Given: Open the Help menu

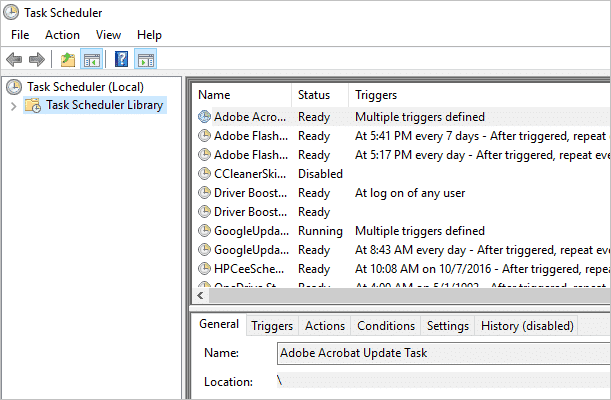Looking at the screenshot, I should [x=149, y=35].
